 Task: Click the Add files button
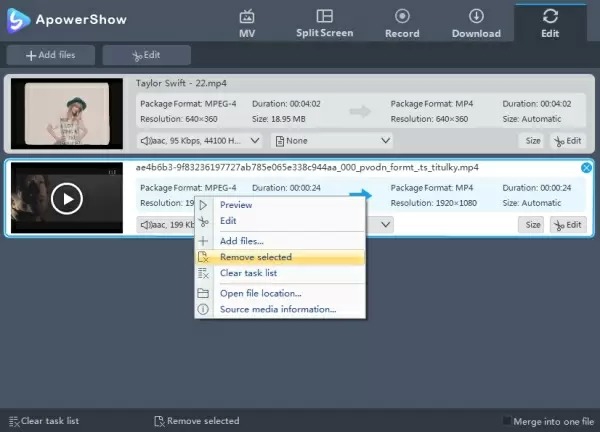(x=51, y=55)
